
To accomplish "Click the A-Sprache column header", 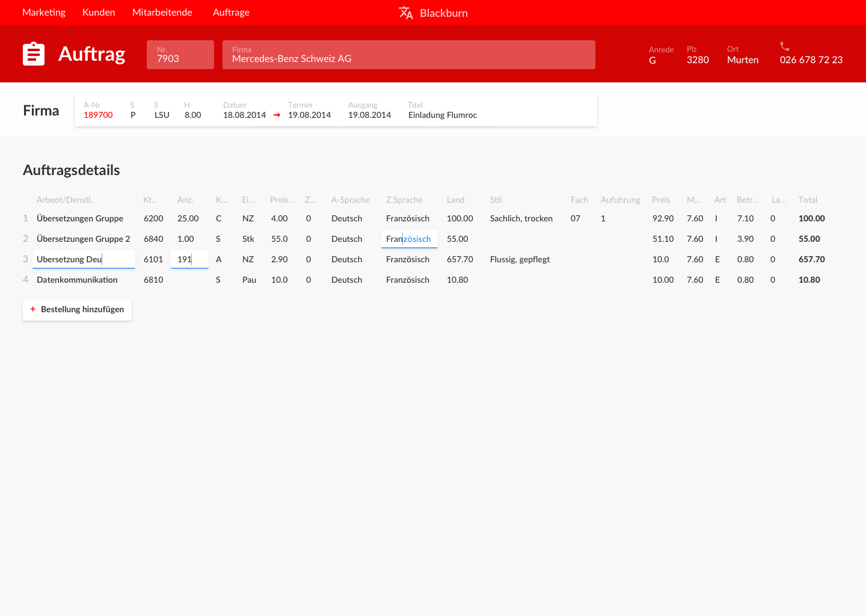I will (x=351, y=200).
